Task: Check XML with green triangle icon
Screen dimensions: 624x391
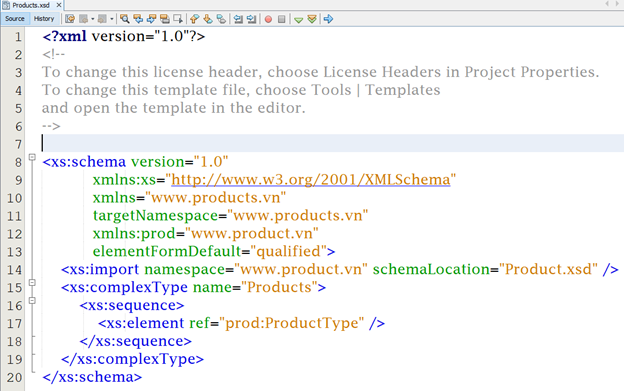Action: pos(298,19)
